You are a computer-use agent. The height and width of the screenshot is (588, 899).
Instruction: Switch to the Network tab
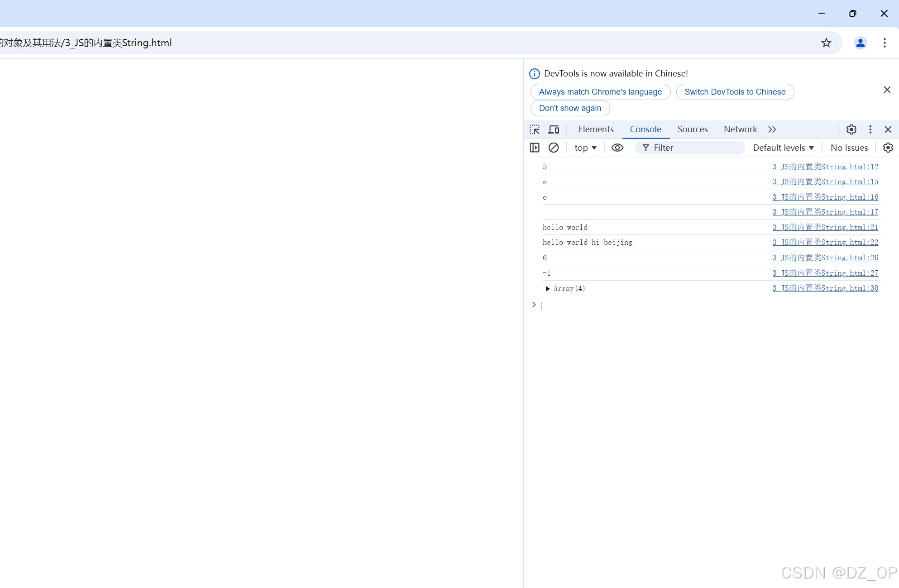pos(740,129)
